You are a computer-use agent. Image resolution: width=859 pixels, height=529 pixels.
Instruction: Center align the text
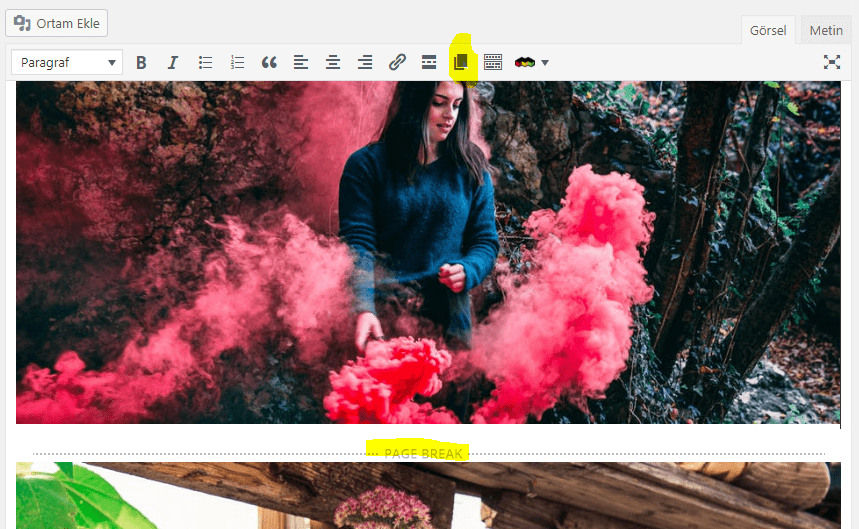coord(333,62)
